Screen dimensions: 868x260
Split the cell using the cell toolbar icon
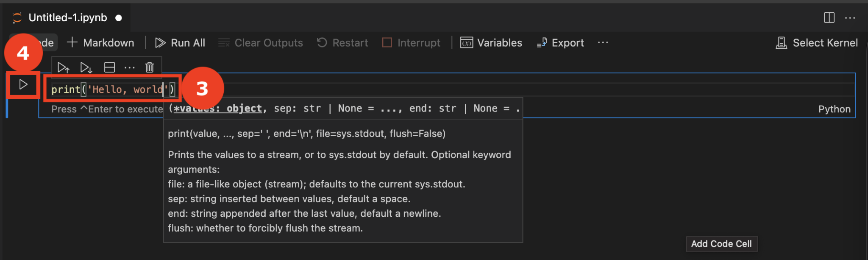point(109,67)
